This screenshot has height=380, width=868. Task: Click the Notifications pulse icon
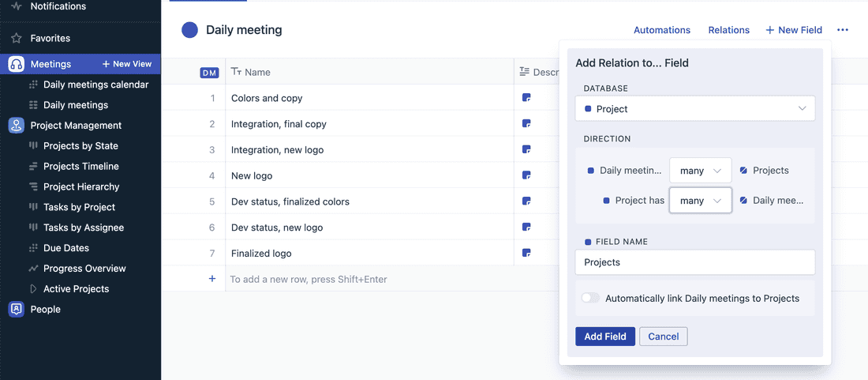point(17,6)
